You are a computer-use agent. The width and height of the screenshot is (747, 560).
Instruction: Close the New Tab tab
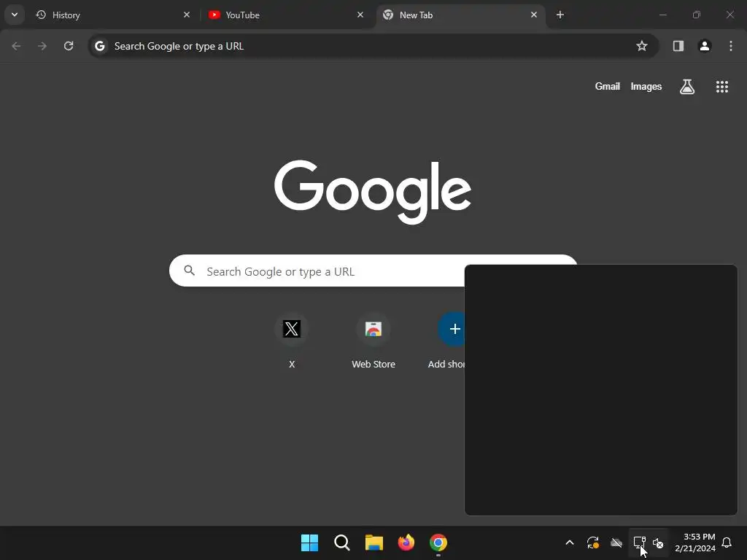(x=533, y=15)
